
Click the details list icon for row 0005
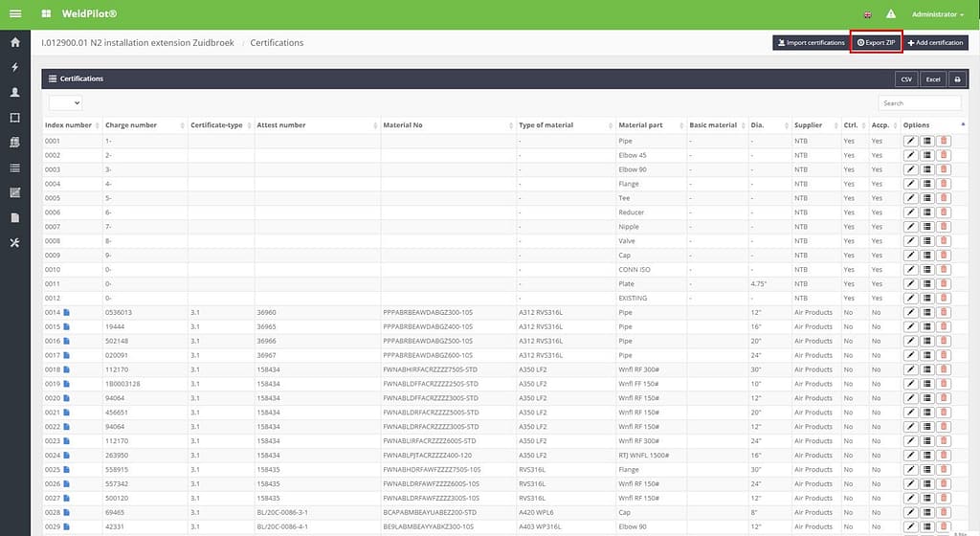click(926, 198)
